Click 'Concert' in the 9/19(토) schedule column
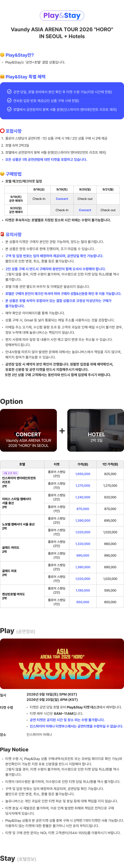The image size is (124, 868). tap(62, 199)
